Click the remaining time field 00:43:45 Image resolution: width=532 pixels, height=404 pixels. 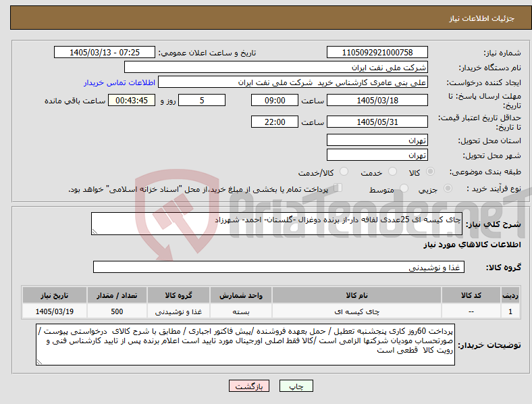click(x=132, y=100)
